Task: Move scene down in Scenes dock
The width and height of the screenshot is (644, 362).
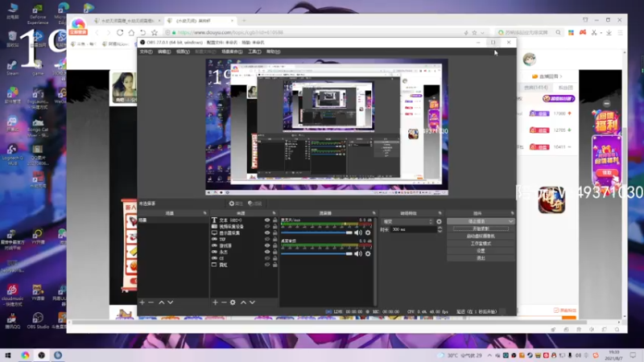Action: tap(171, 302)
